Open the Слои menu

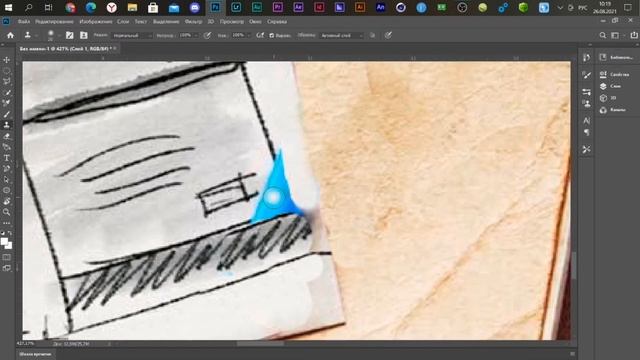point(123,22)
